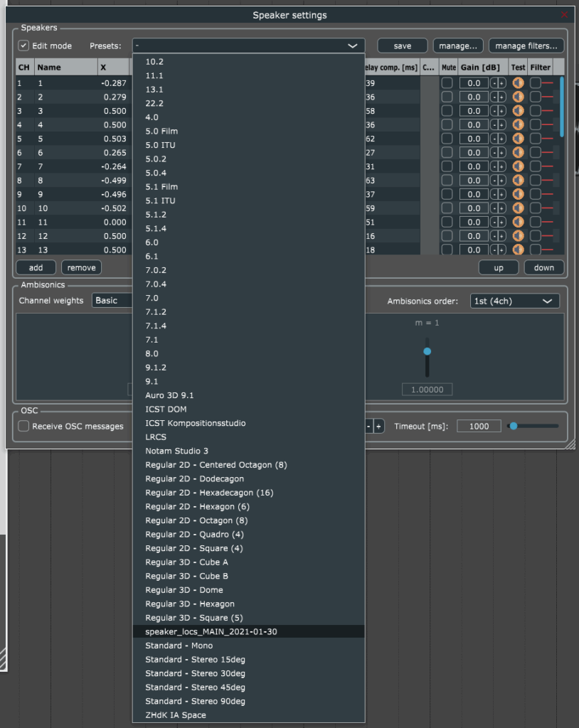This screenshot has width=579, height=728.
Task: Sort by the Name column header
Action: (66, 68)
